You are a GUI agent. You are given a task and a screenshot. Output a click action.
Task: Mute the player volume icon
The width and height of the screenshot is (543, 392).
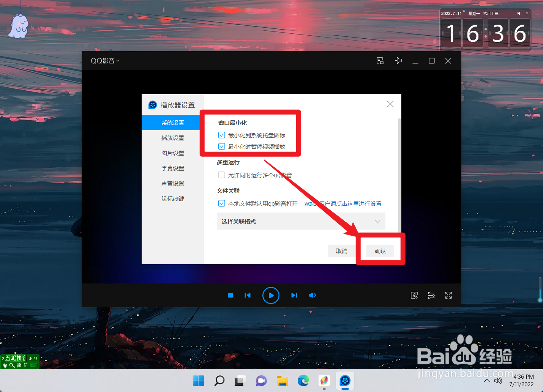(x=313, y=295)
